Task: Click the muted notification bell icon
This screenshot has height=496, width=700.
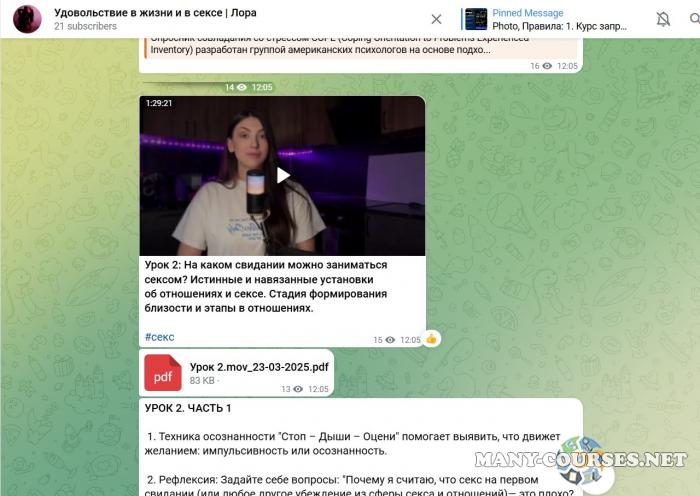Action: pyautogui.click(x=663, y=19)
